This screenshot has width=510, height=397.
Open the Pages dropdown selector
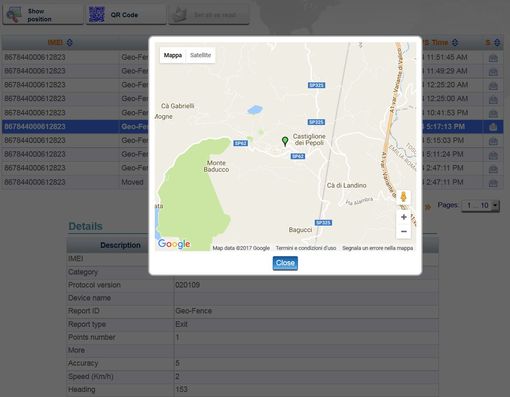[x=480, y=205]
